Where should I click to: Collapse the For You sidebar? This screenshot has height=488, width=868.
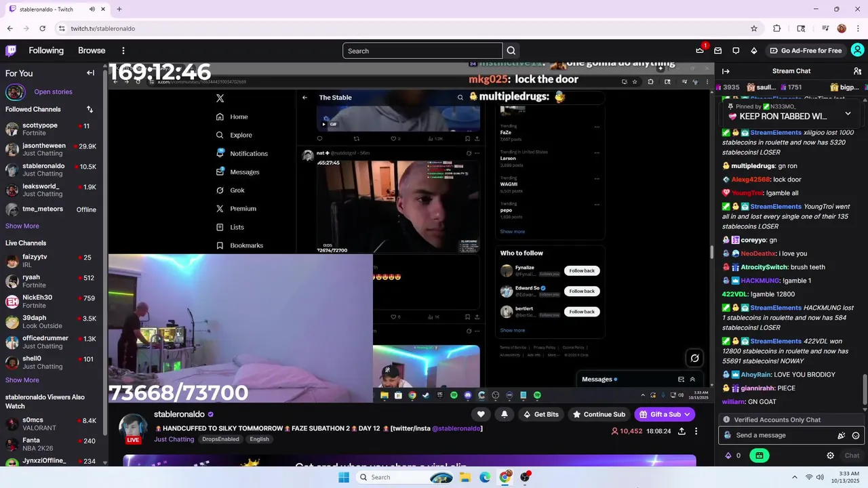90,73
